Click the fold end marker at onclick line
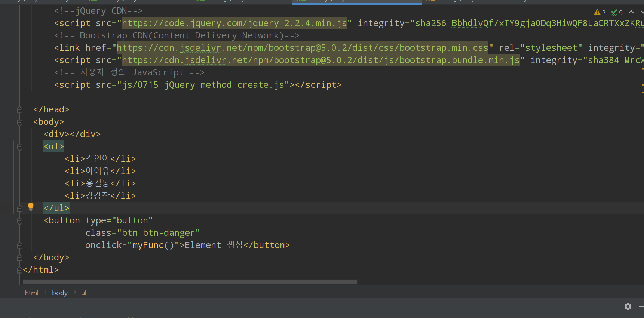This screenshot has width=644, height=318. 20,245
